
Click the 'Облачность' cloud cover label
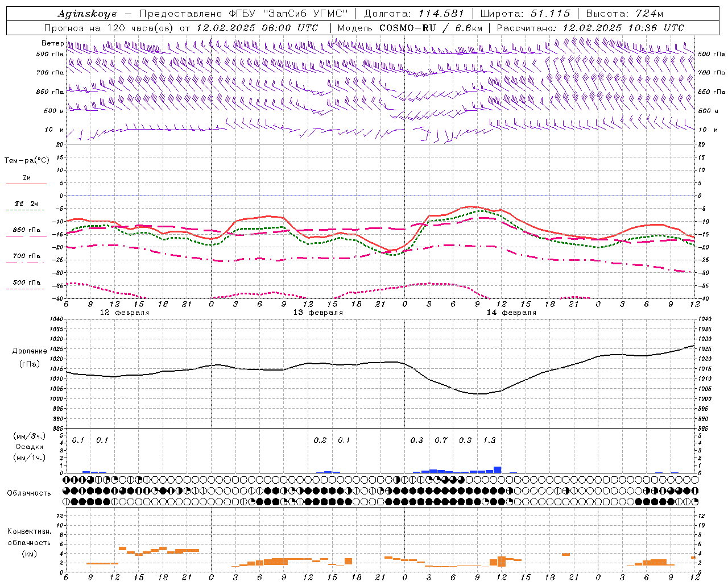coord(29,493)
